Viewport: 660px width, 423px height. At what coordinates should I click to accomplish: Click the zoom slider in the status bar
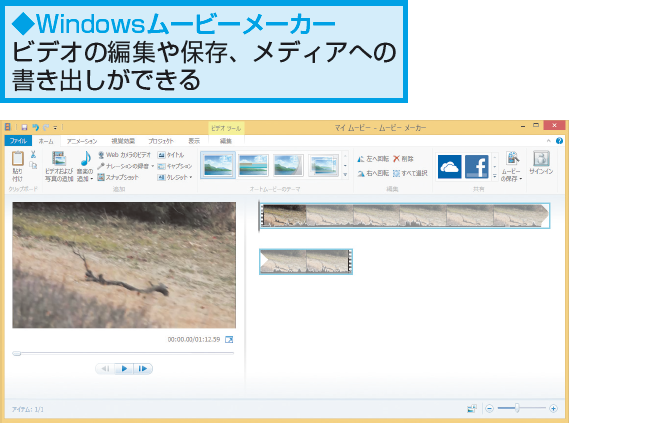click(x=517, y=409)
